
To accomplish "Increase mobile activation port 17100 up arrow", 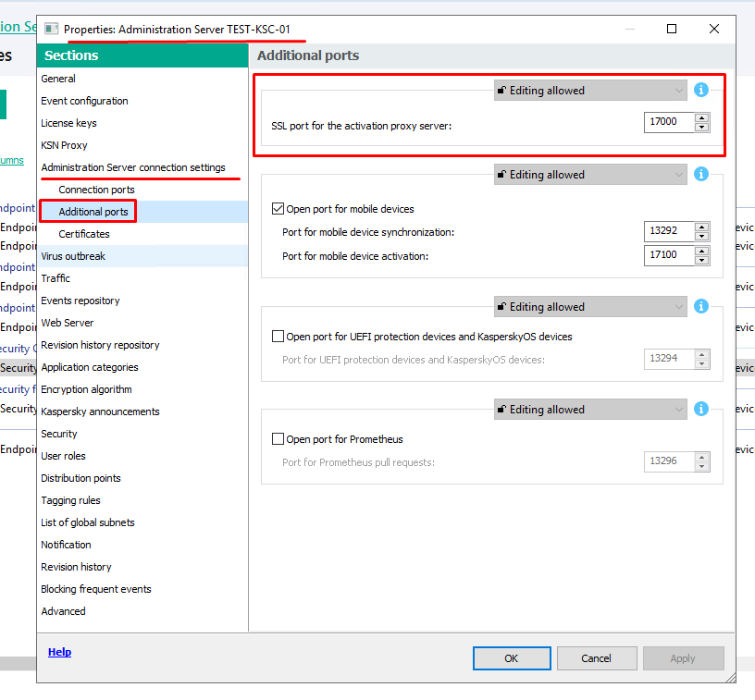I will [702, 251].
